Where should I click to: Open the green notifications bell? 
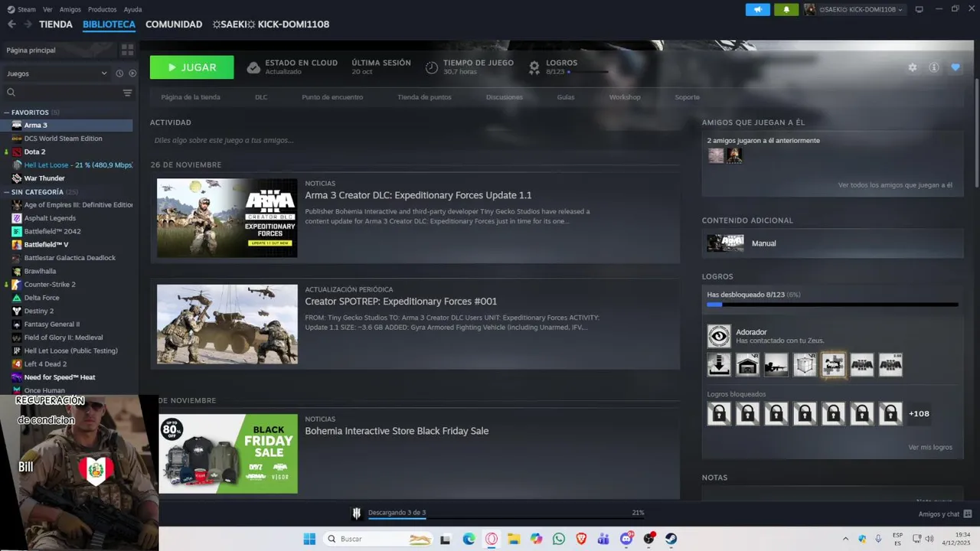pyautogui.click(x=786, y=9)
